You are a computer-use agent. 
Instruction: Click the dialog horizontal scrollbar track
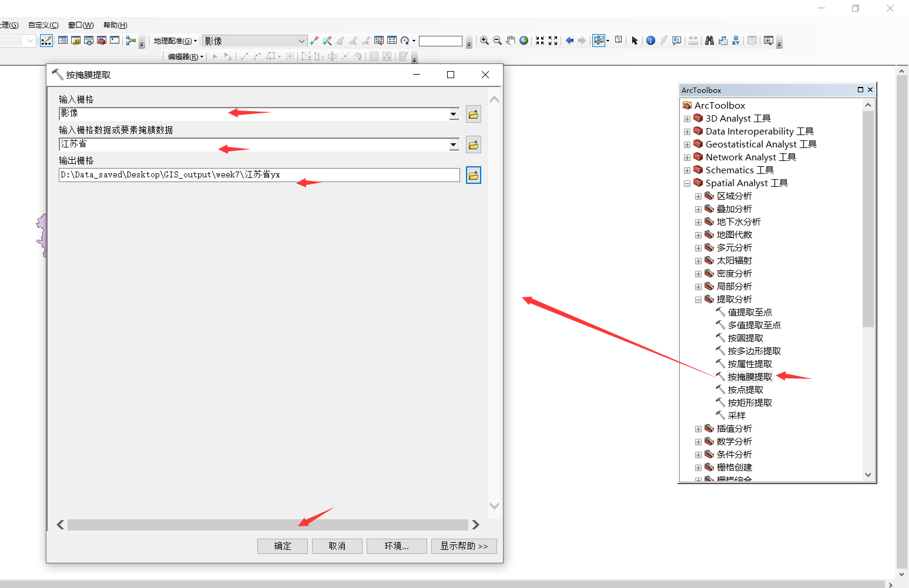click(268, 525)
